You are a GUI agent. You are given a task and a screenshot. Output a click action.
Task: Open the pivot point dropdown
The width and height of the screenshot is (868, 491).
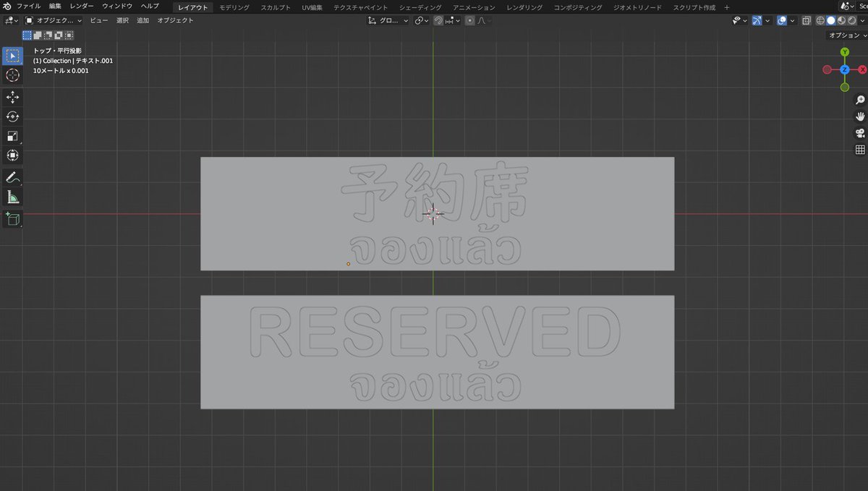pos(421,20)
